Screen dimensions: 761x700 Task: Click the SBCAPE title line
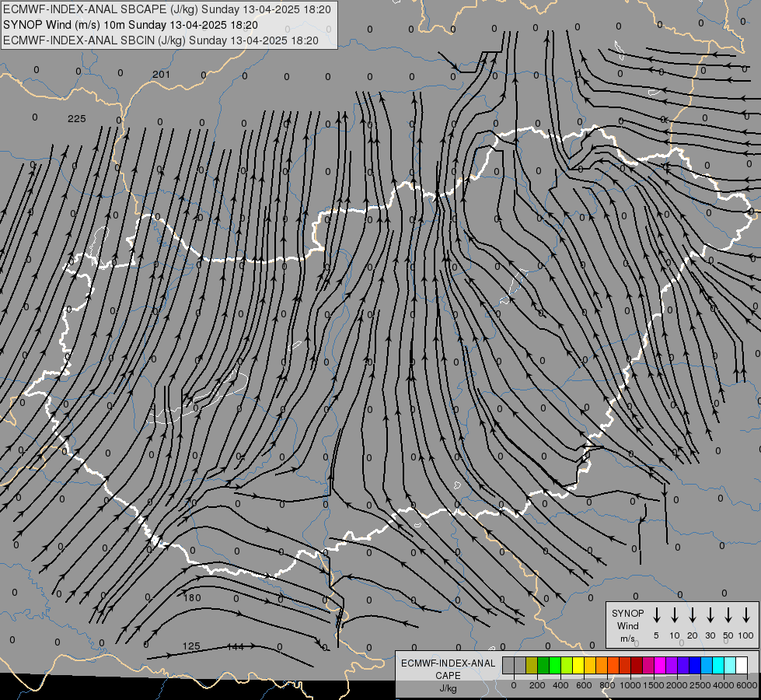167,9
